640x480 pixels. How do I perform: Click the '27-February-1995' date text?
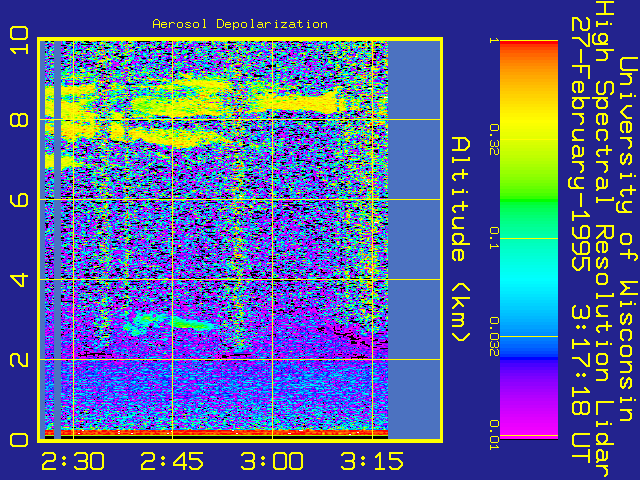click(x=580, y=144)
